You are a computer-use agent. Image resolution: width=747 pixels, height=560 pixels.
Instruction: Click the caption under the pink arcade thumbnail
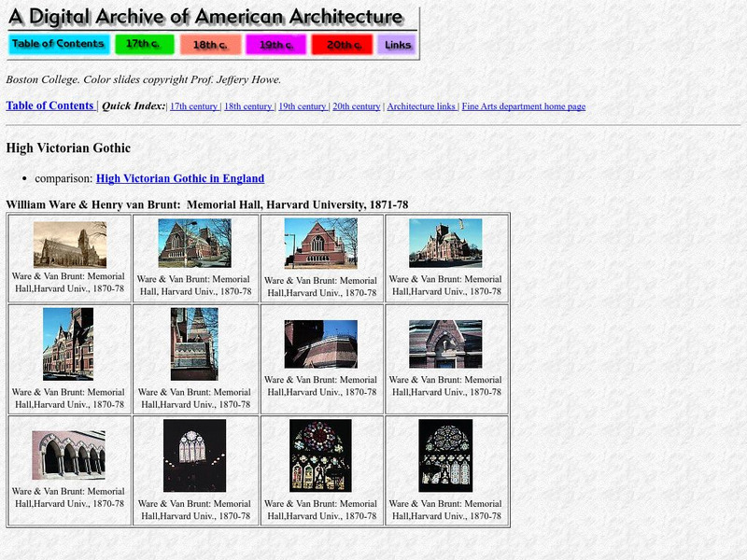(x=69, y=497)
